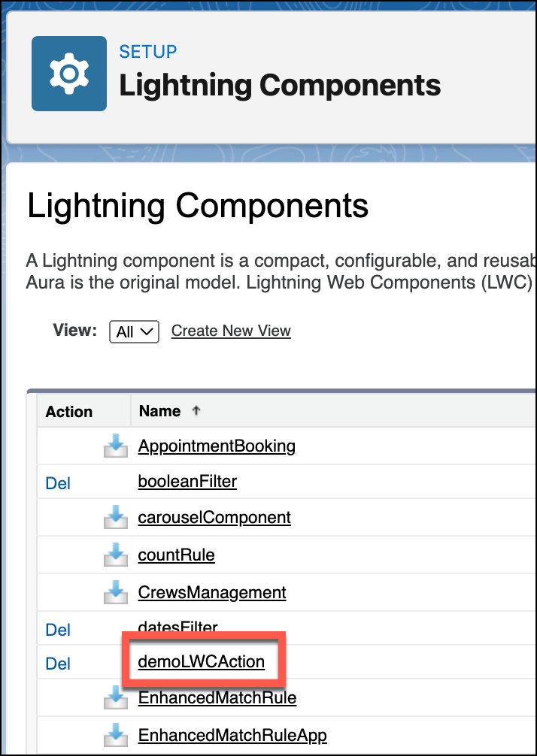
Task: Click the SETUP breadcrumb label
Action: (x=147, y=52)
